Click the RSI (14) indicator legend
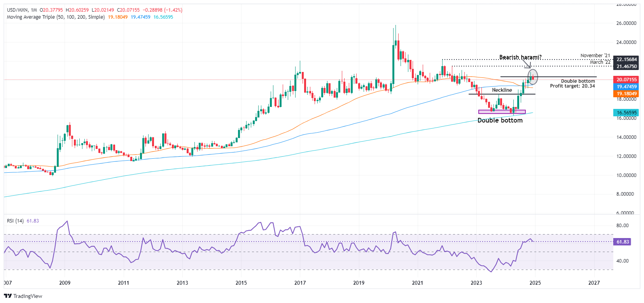644x303 pixels. 15,221
